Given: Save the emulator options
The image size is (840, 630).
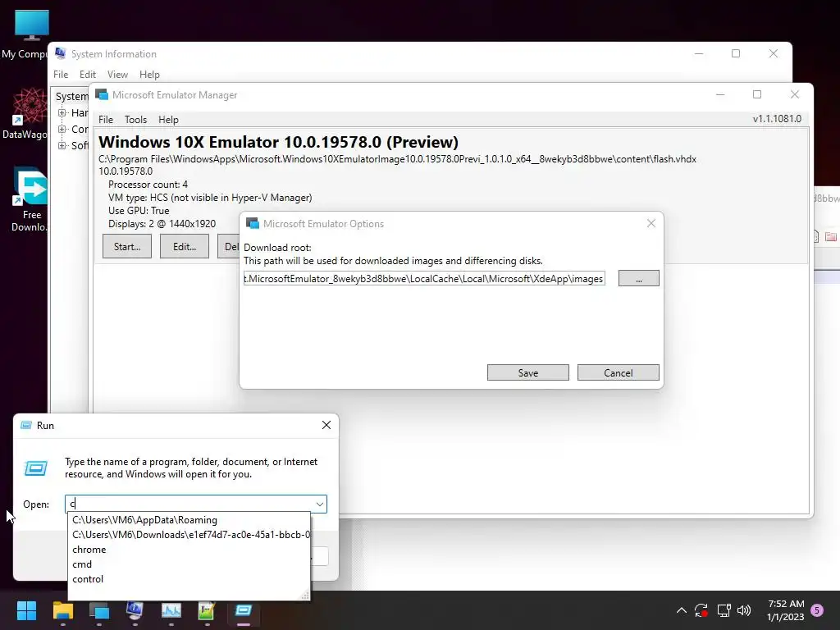Looking at the screenshot, I should (527, 373).
